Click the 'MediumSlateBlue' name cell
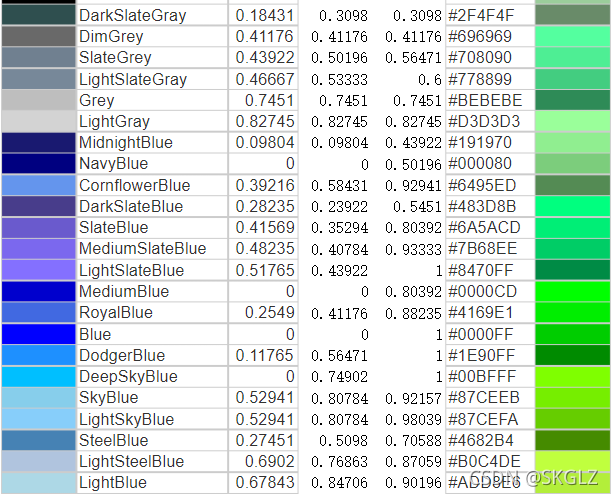 [152, 249]
